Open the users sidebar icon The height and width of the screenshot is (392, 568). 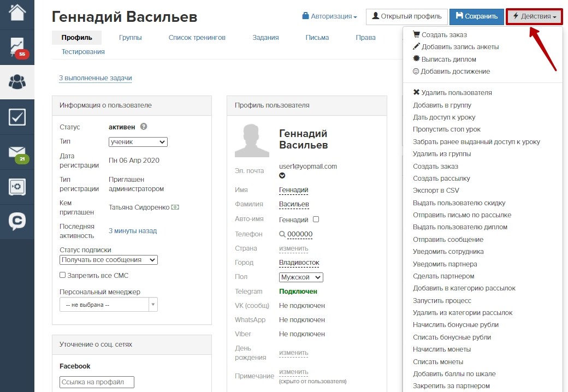tap(17, 82)
